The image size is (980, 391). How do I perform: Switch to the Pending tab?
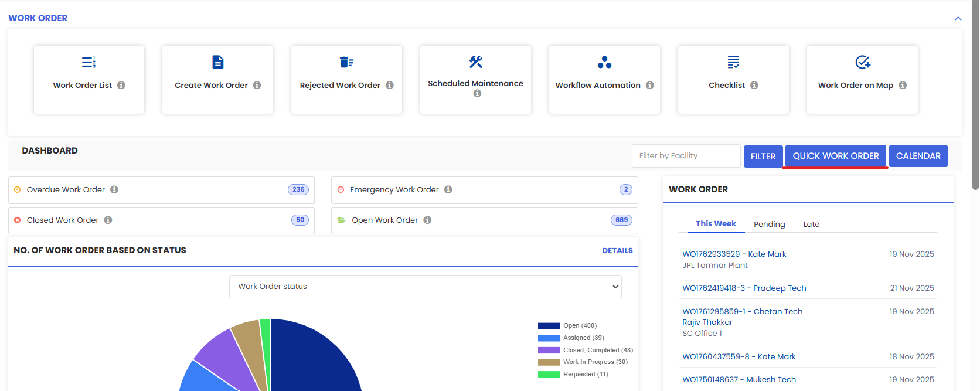coord(769,224)
